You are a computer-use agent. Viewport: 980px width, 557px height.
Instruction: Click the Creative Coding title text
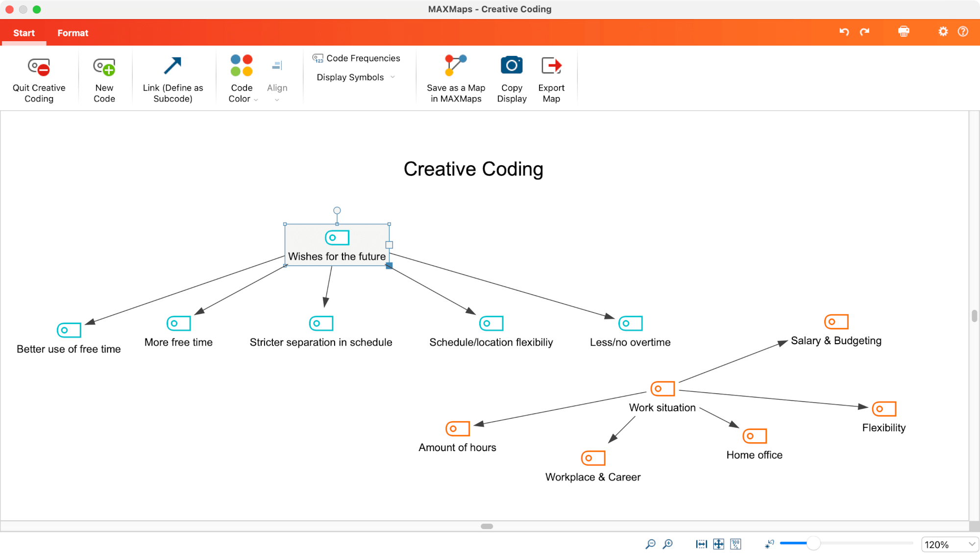click(473, 169)
